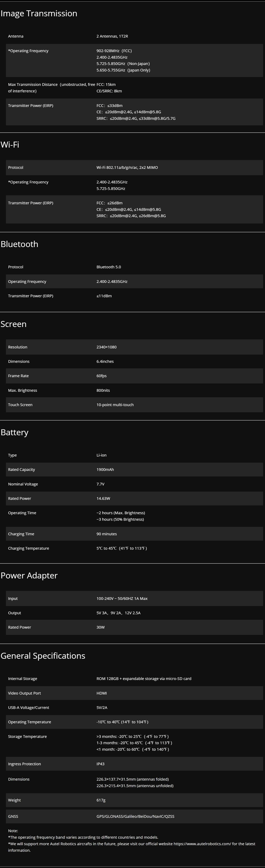Select the Wi-Fi Protocol row value
Image resolution: width=265 pixels, height=868 pixels.
click(x=127, y=168)
